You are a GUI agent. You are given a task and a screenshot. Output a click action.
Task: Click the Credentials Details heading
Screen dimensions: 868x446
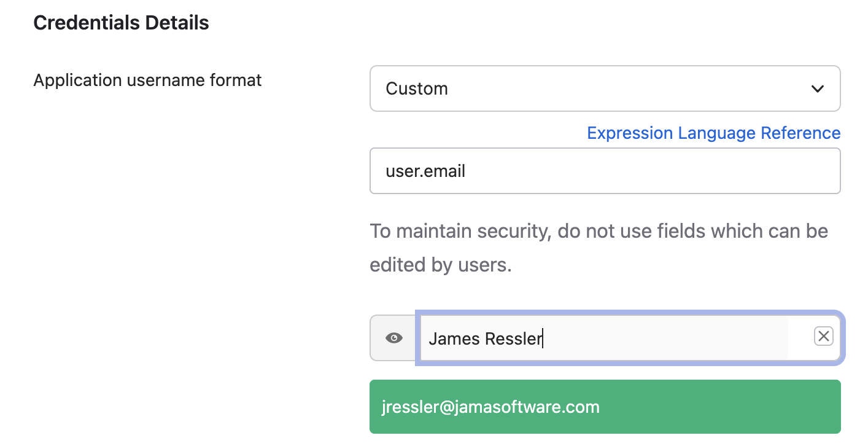pyautogui.click(x=121, y=23)
